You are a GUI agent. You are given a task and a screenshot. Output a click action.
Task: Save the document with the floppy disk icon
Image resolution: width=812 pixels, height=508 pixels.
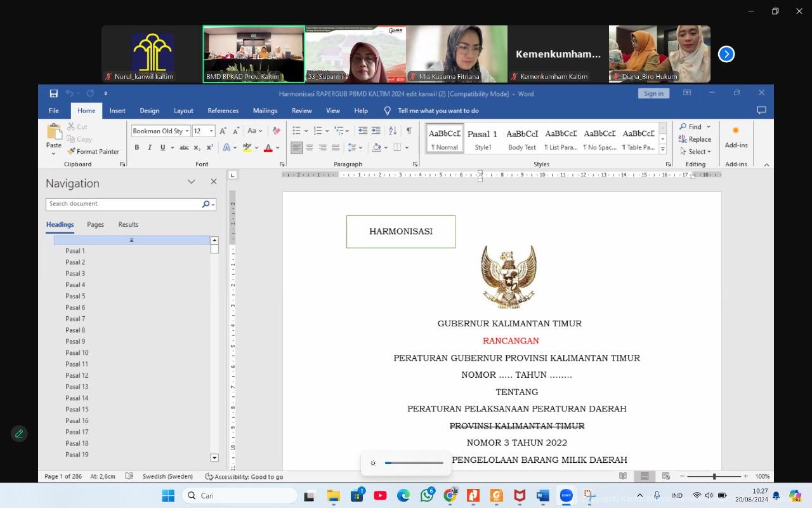click(54, 93)
